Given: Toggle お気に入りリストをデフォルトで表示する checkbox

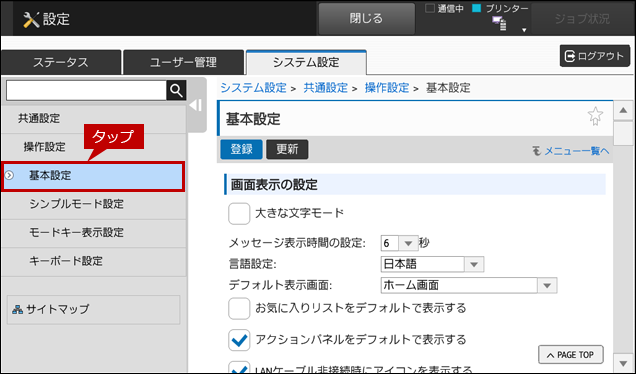Looking at the screenshot, I should pos(239,309).
